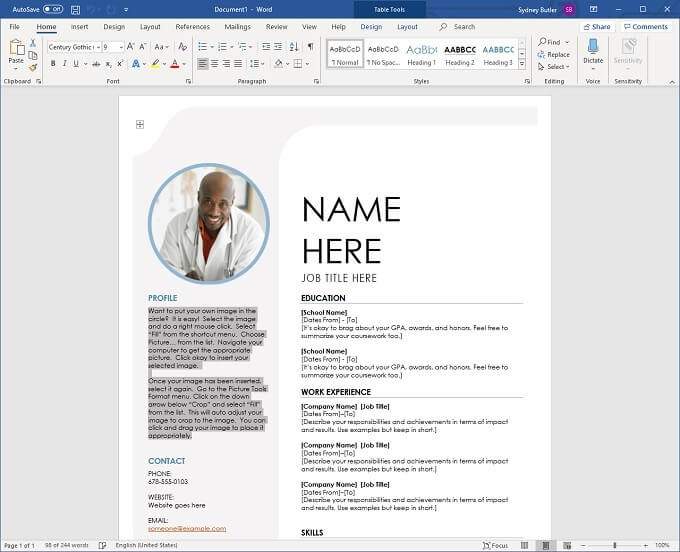Click the Sort icon in Paragraph group

click(x=293, y=47)
